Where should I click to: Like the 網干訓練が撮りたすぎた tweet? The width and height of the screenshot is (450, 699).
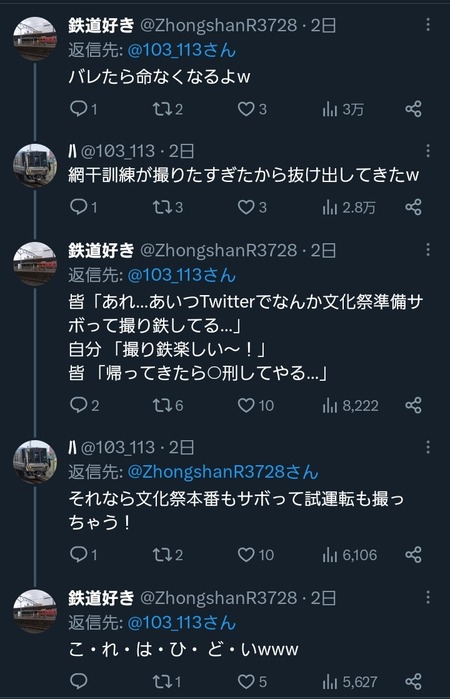pos(252,207)
